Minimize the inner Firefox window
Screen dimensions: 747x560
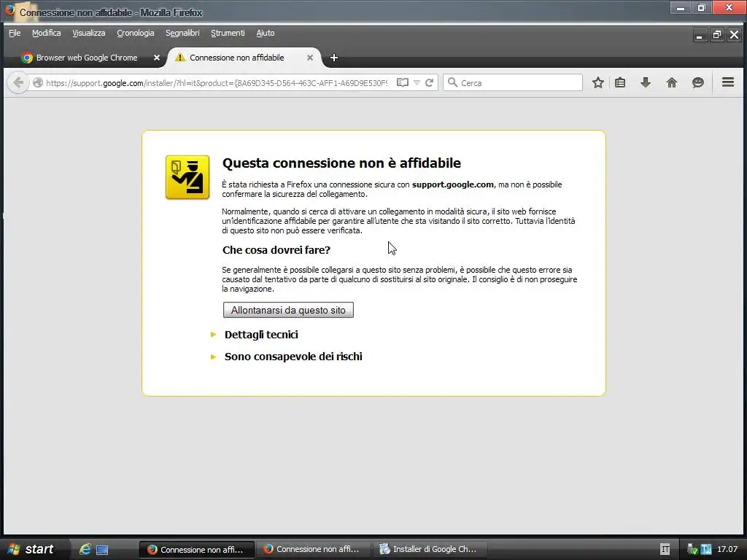click(700, 35)
